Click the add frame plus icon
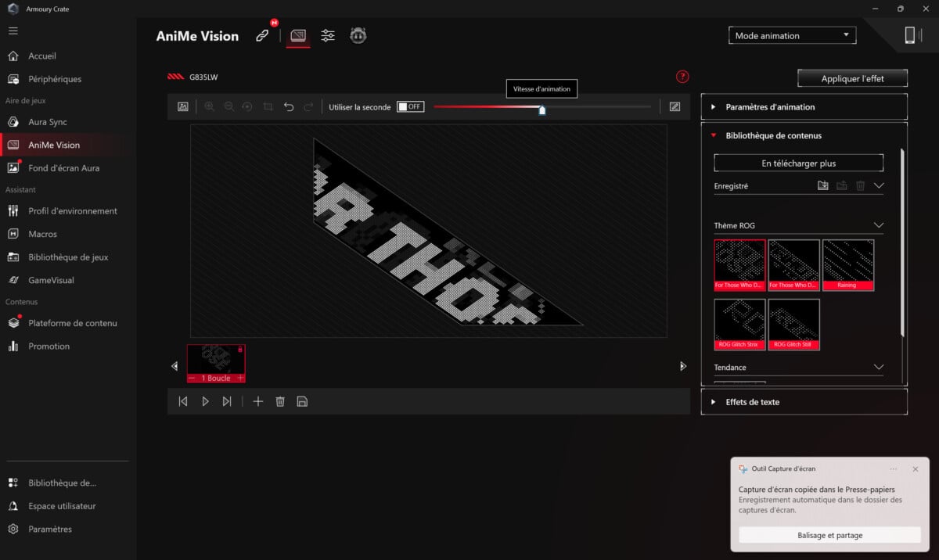Image resolution: width=939 pixels, height=560 pixels. [258, 401]
